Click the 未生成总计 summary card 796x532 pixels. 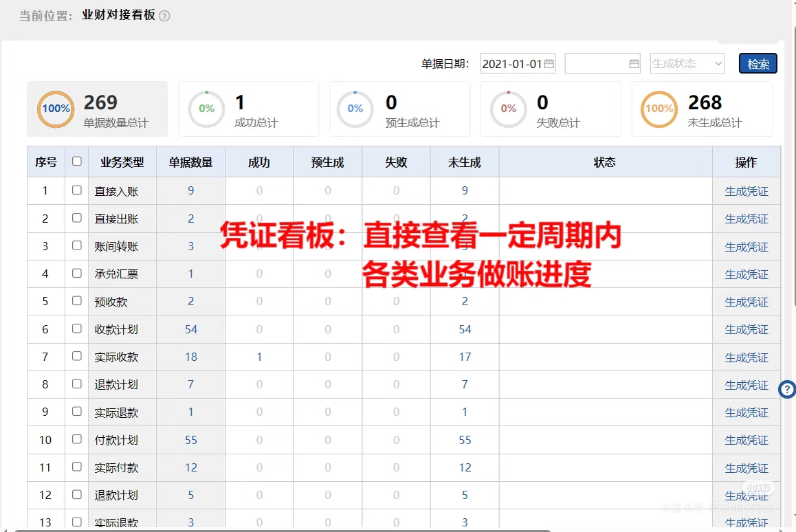(x=702, y=109)
